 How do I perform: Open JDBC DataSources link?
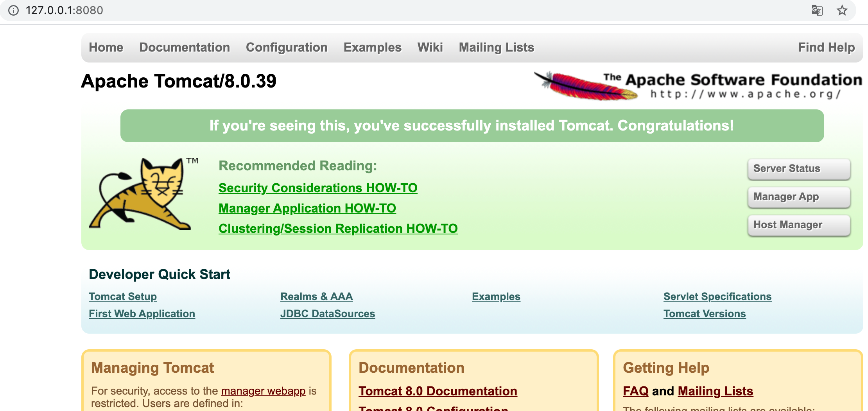coord(328,314)
